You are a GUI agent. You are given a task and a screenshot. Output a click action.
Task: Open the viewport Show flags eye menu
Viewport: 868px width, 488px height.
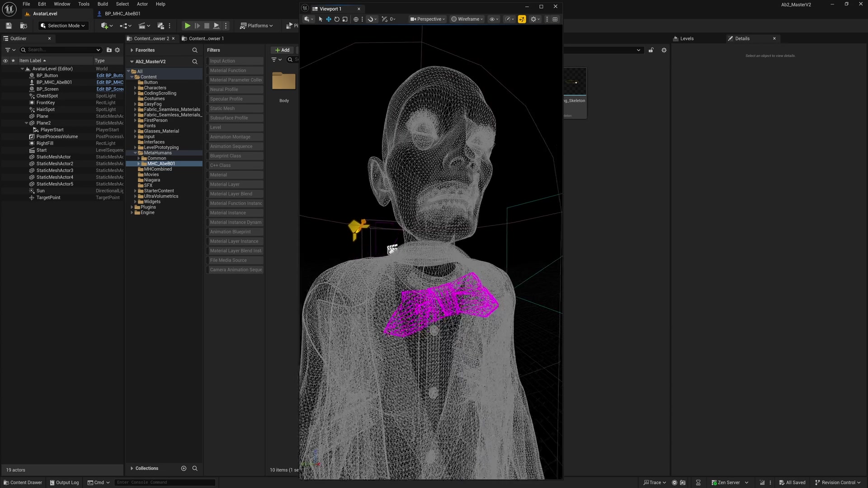coord(494,19)
